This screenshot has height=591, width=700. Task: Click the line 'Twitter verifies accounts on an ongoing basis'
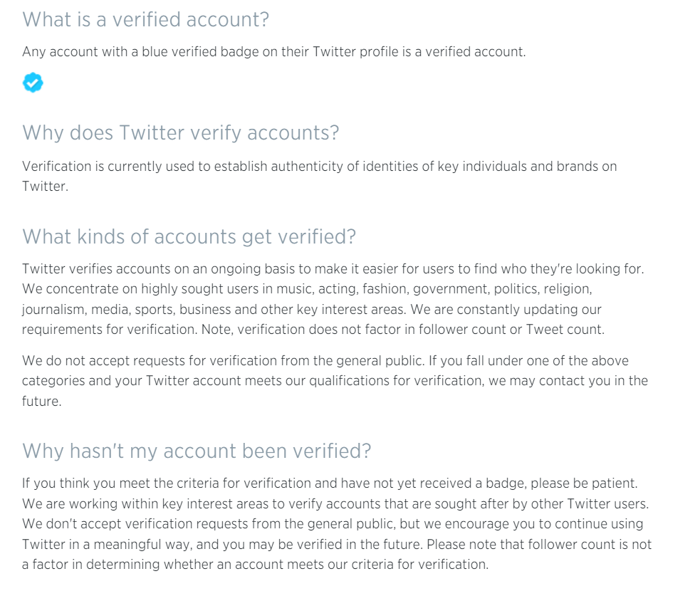coord(333,269)
